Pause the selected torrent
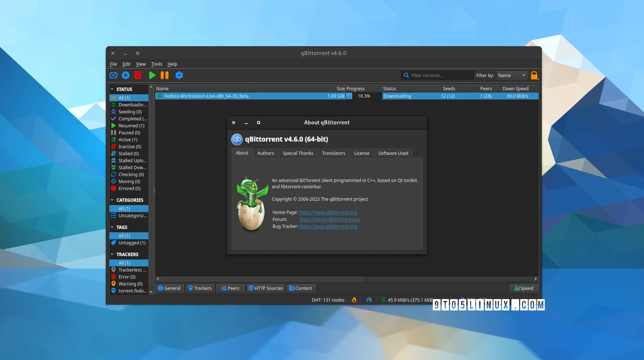The image size is (644, 360). point(165,75)
